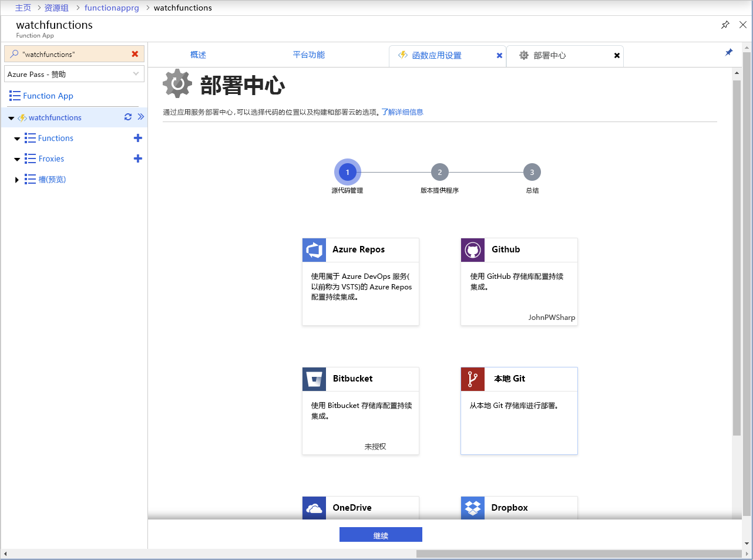Screen dimensions: 753x560
Task: Select the 槽(预览) tree item
Action: (52, 179)
